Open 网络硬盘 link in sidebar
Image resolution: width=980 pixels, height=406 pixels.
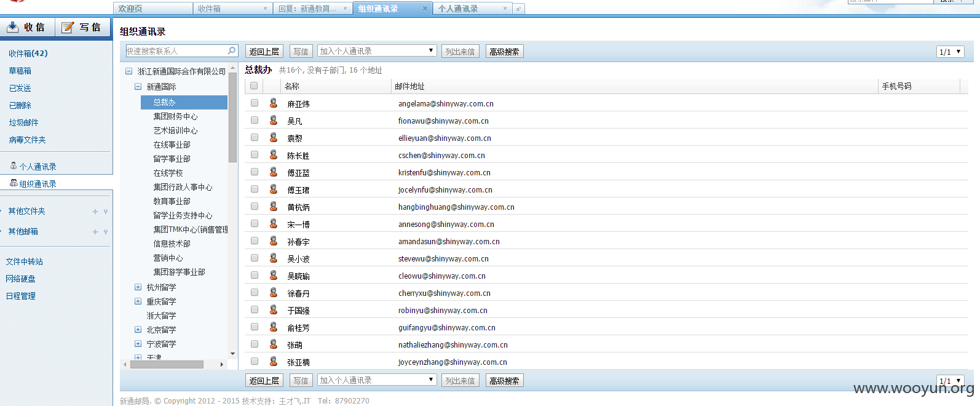click(x=21, y=279)
